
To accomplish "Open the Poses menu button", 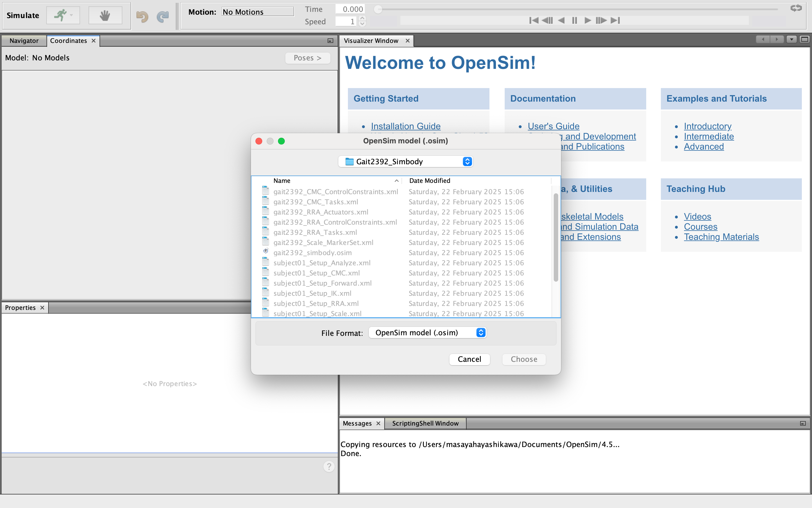I will [x=308, y=58].
